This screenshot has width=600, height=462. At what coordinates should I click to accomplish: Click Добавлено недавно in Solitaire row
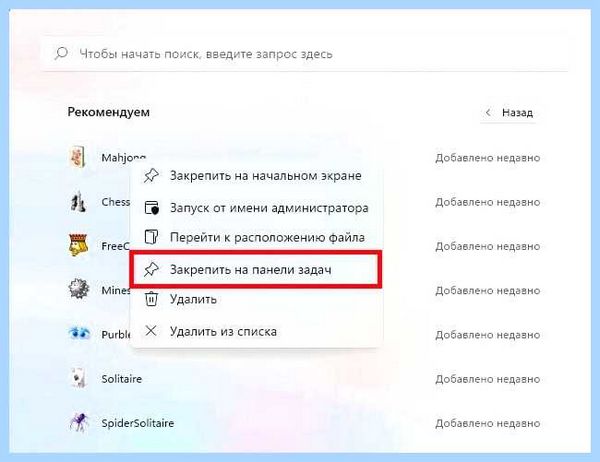tap(488, 379)
